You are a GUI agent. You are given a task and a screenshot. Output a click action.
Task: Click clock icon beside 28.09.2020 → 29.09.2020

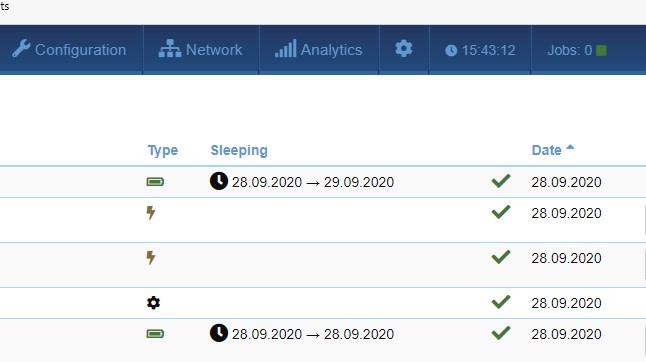pyautogui.click(x=219, y=181)
